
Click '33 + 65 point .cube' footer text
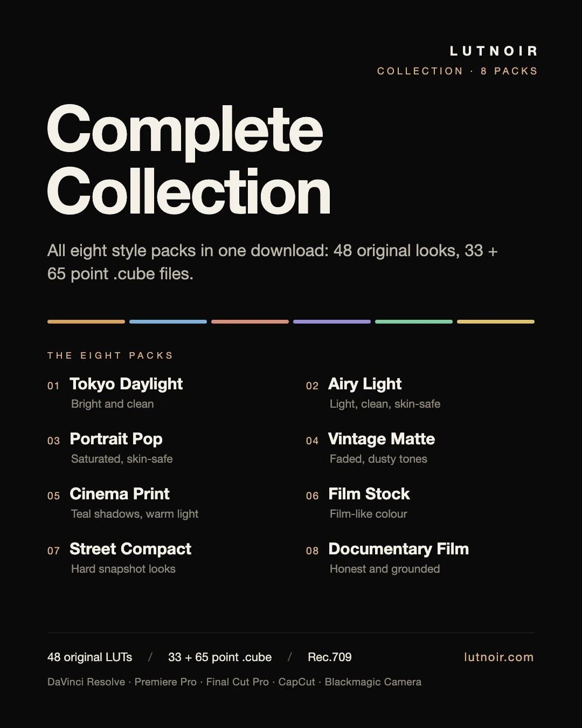pos(220,657)
